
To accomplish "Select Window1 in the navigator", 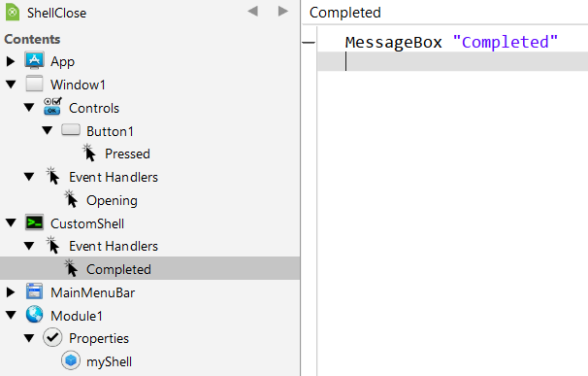I will (x=78, y=85).
